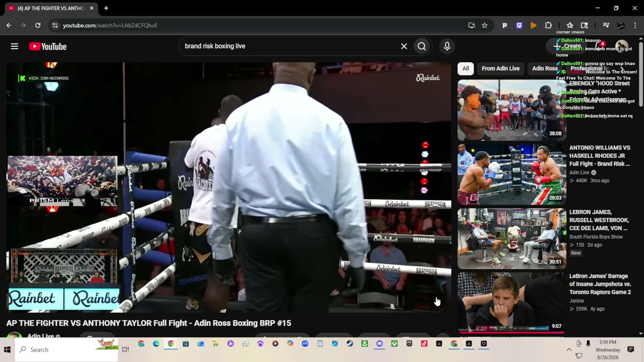Open the Windows notification center
The height and width of the screenshot is (362, 644).
pos(631,349)
